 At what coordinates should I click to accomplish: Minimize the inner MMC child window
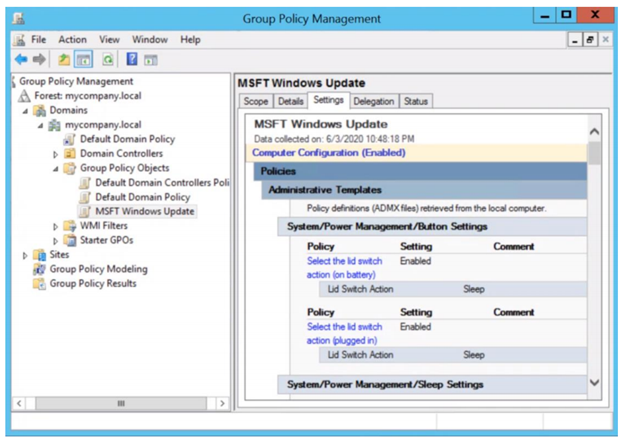575,40
